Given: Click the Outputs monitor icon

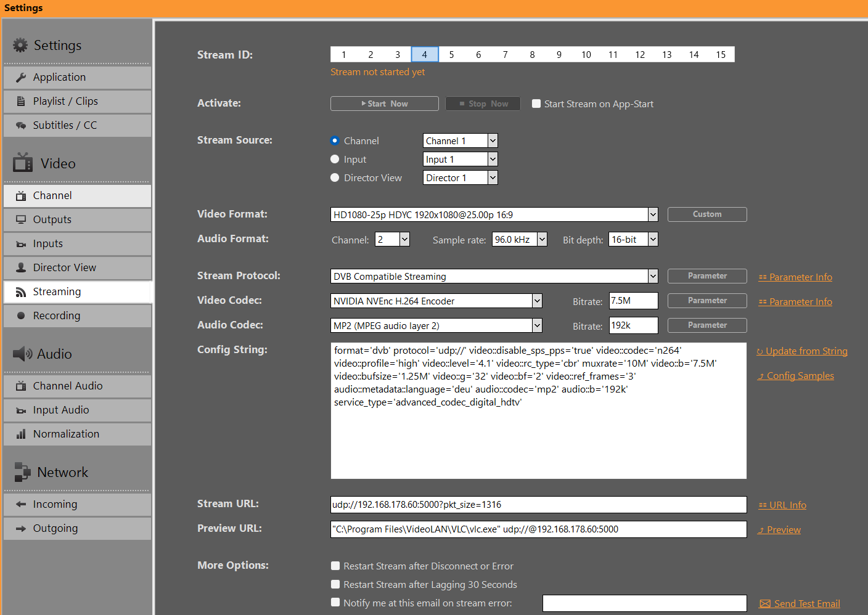Looking at the screenshot, I should pos(21,220).
